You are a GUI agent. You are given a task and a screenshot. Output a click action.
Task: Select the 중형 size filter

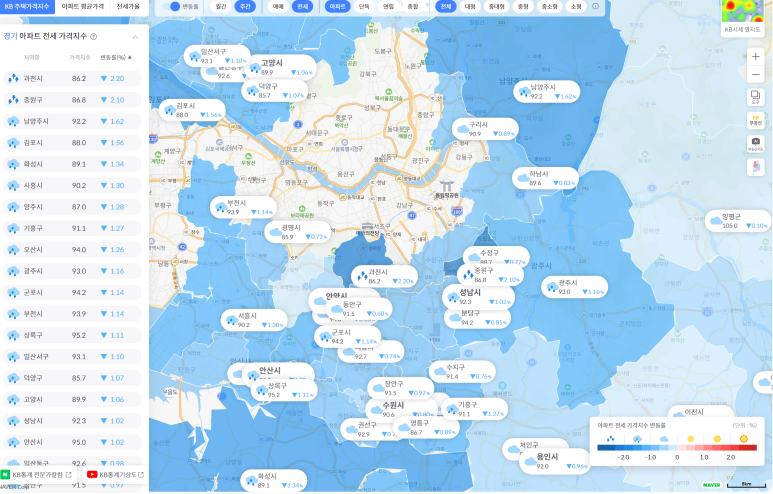[x=523, y=6]
